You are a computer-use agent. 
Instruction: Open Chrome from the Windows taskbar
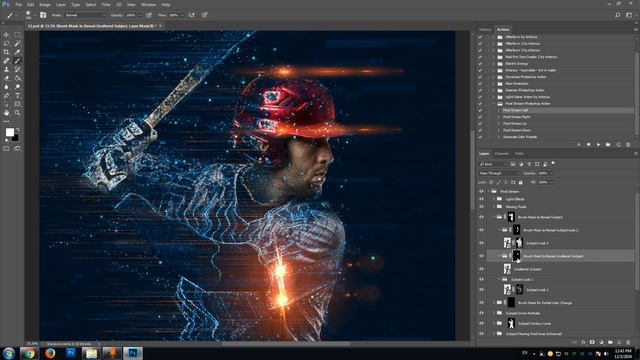point(29,353)
